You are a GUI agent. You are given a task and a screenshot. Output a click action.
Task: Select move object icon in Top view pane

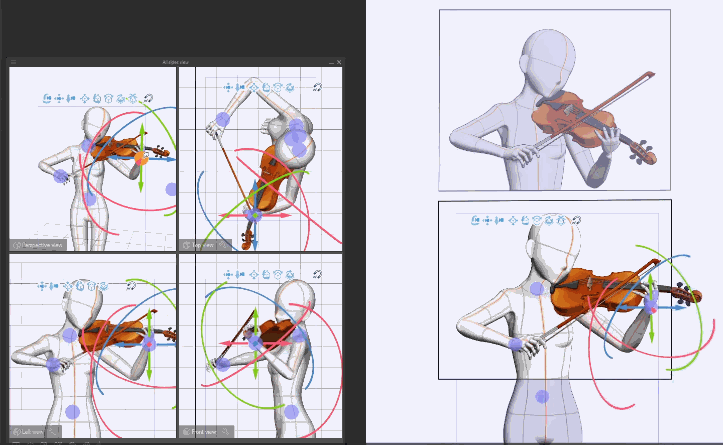point(254,87)
